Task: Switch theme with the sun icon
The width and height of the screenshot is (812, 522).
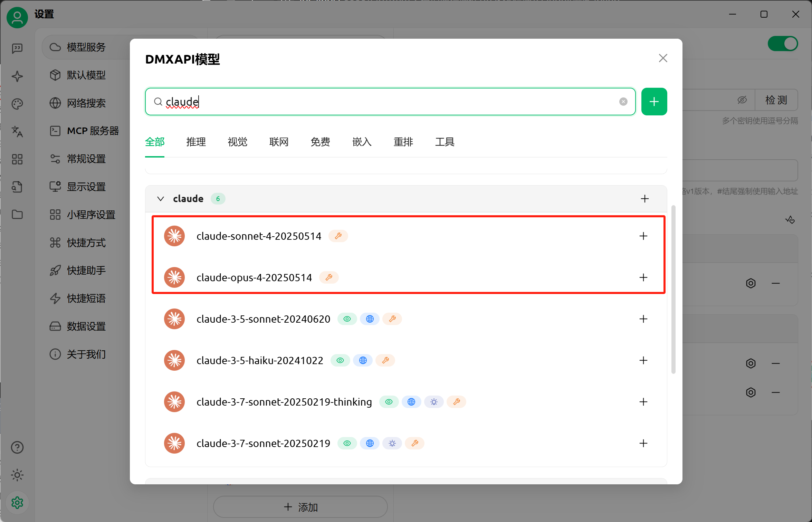Action: pos(17,475)
